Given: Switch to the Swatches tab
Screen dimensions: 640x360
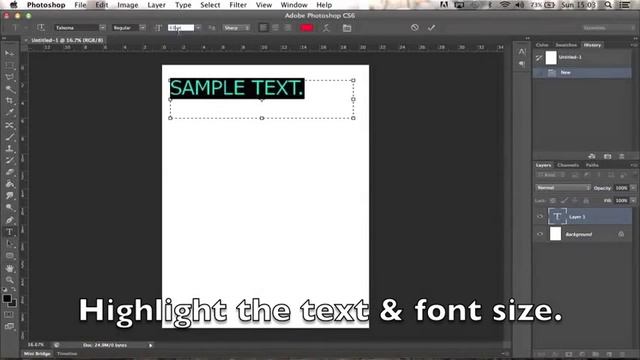Looking at the screenshot, I should (566, 45).
